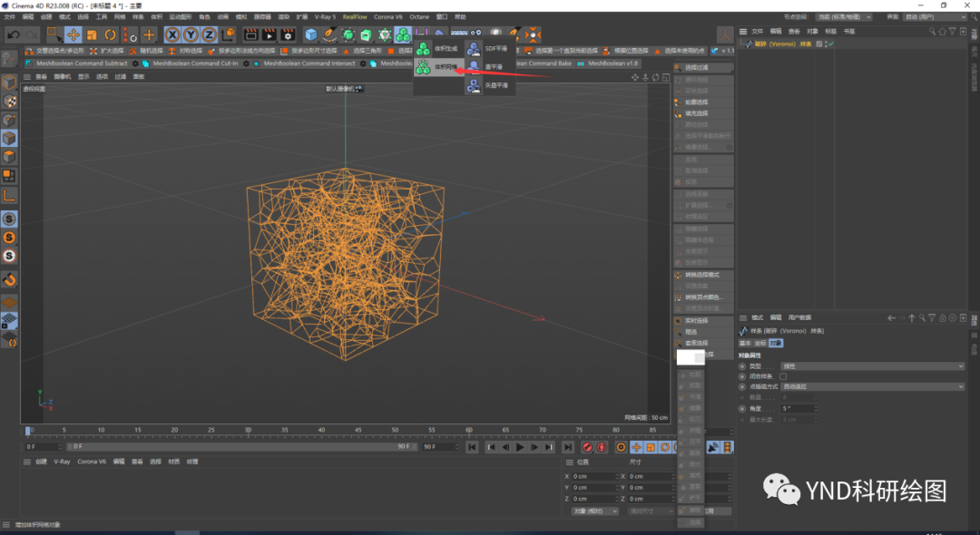The width and height of the screenshot is (980, 535).
Task: Open the 界面 layout dropdown
Action: pos(935,17)
